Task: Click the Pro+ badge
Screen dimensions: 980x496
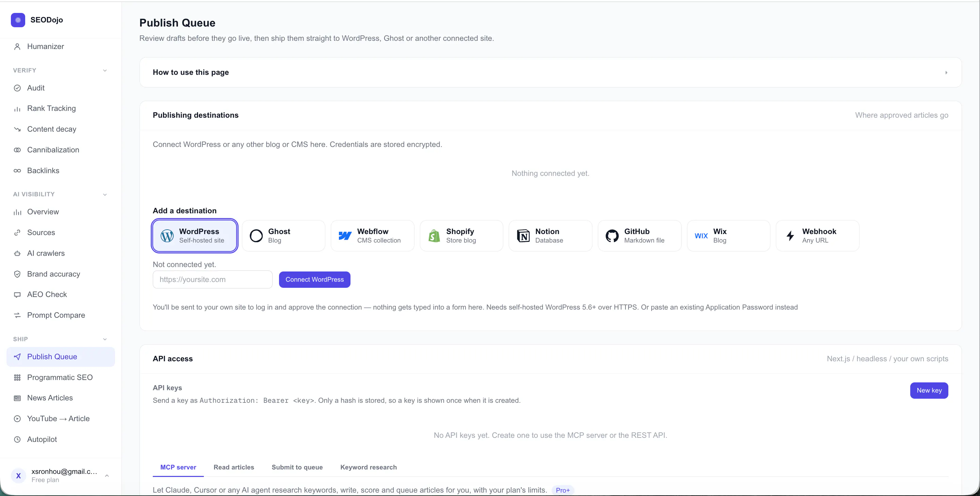Action: point(563,490)
